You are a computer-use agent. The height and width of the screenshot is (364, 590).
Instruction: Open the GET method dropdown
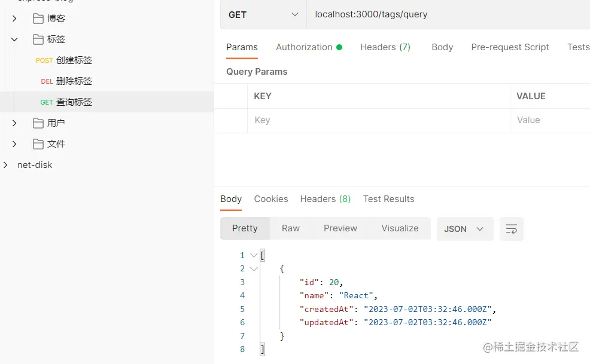pos(263,14)
